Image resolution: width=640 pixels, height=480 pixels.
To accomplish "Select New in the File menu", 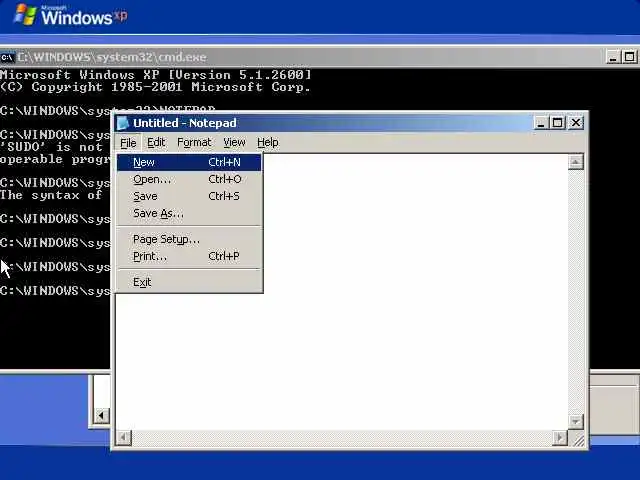I will point(189,162).
